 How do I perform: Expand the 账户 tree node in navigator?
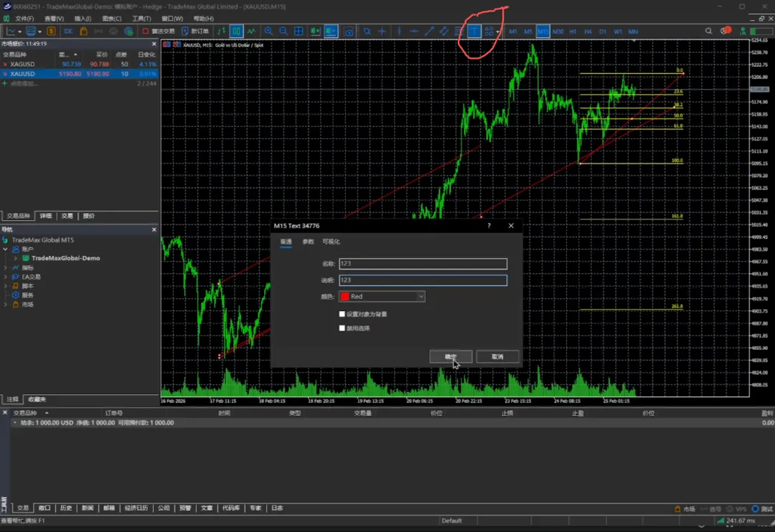click(6, 249)
